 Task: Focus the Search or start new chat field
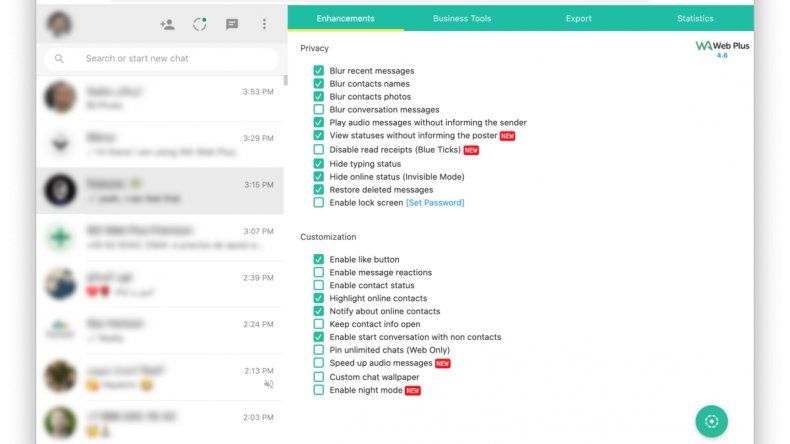click(161, 58)
